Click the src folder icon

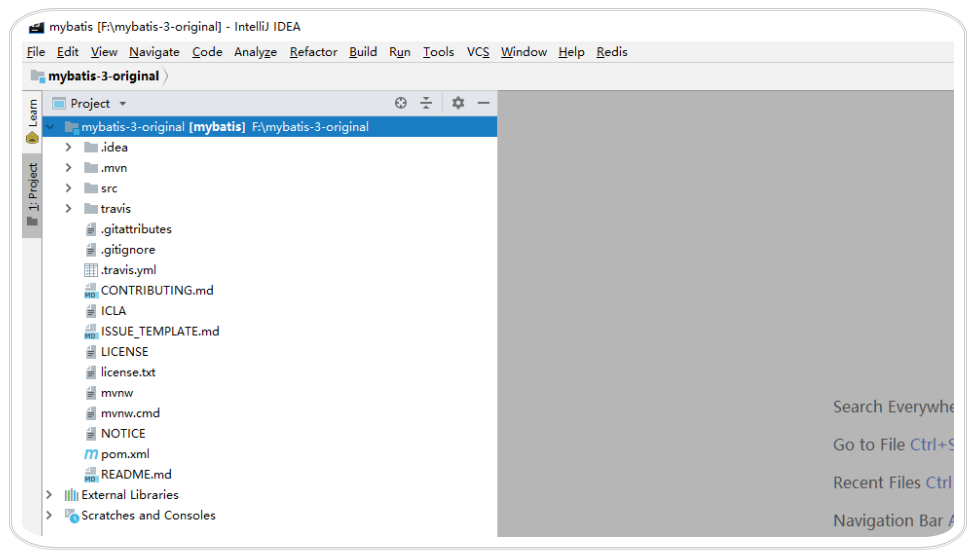tap(91, 189)
